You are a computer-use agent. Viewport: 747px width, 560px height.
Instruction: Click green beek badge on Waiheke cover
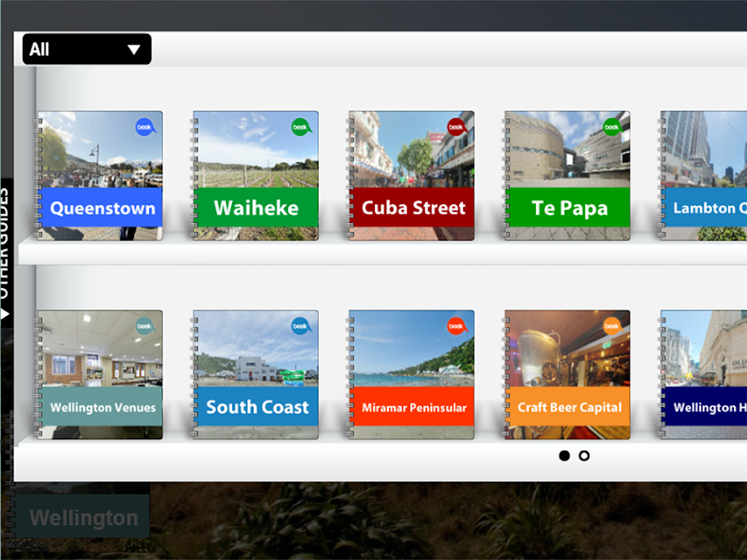pyautogui.click(x=300, y=127)
